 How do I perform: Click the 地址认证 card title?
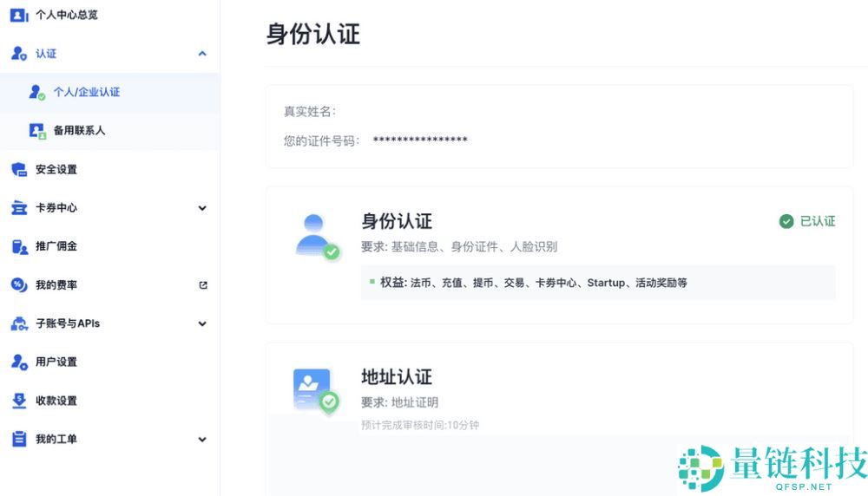coord(397,377)
